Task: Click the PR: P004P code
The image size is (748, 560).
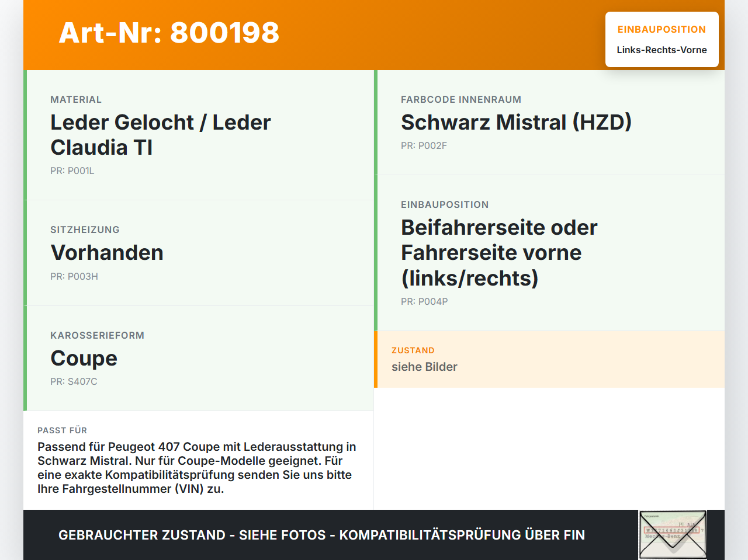Action: pos(424,302)
